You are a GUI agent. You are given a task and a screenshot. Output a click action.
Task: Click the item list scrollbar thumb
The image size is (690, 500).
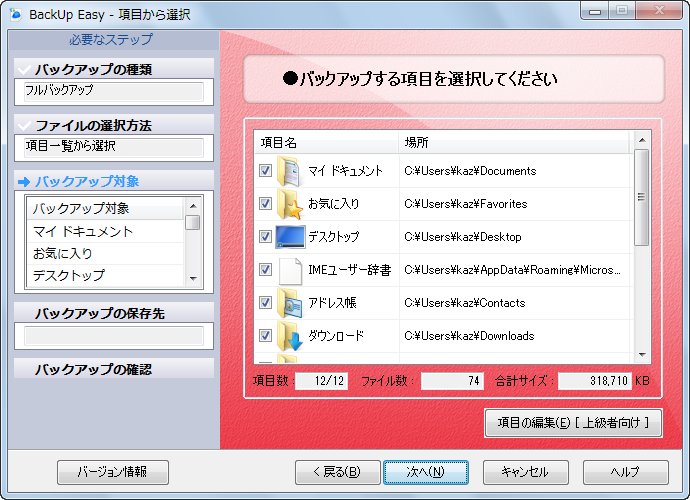[x=642, y=197]
